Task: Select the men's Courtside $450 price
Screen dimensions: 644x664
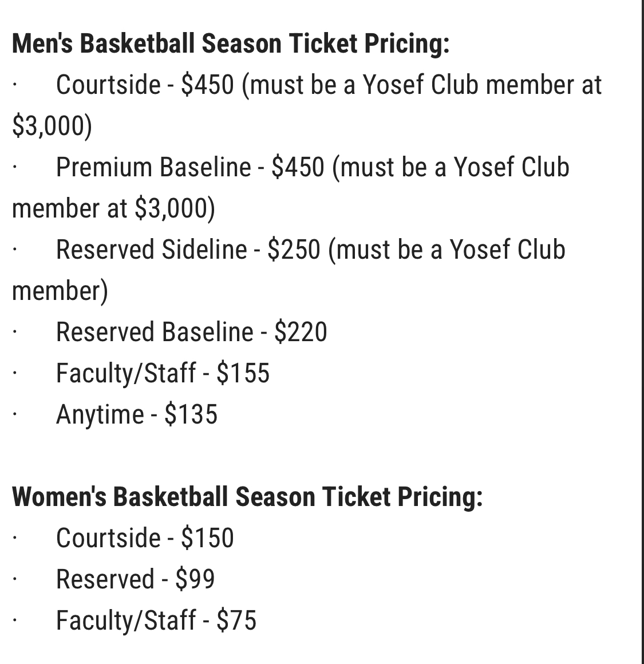Action: [x=207, y=85]
